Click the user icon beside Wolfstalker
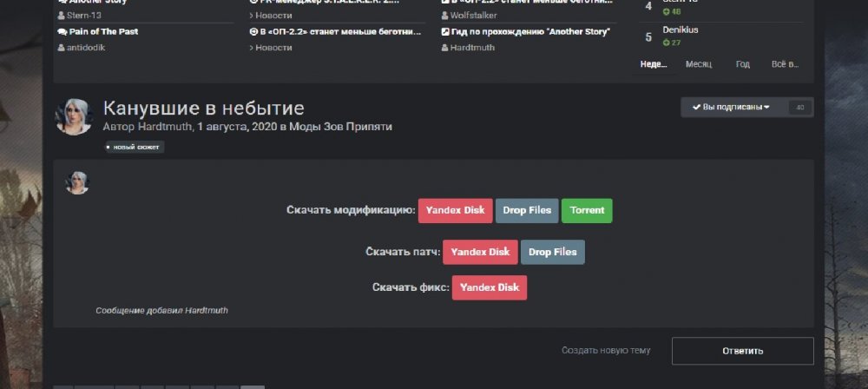Screen dimensions: 868x389 coord(445,16)
